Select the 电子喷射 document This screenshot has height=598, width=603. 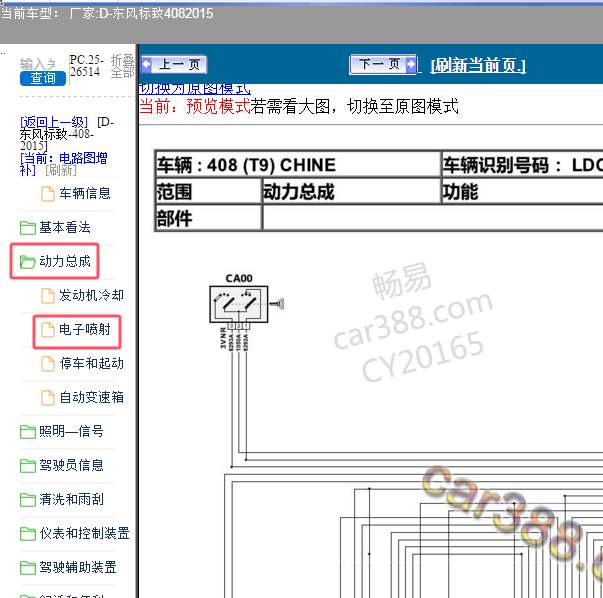point(85,329)
